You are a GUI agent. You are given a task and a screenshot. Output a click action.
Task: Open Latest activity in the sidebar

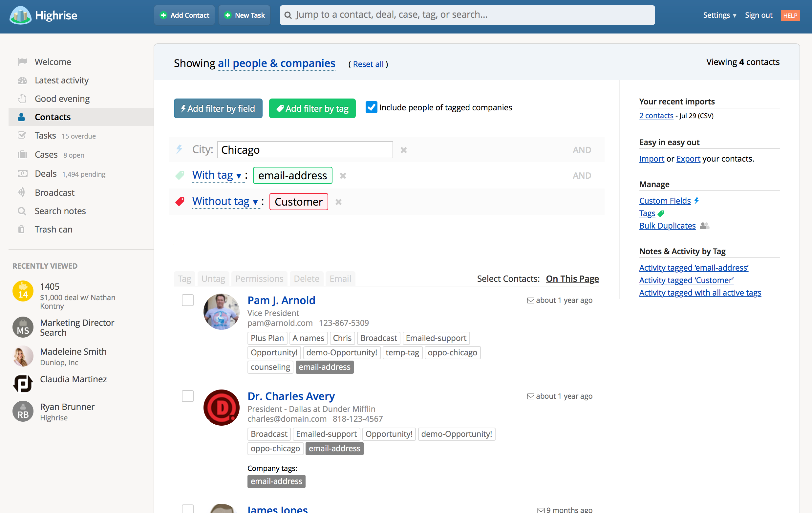pos(62,80)
